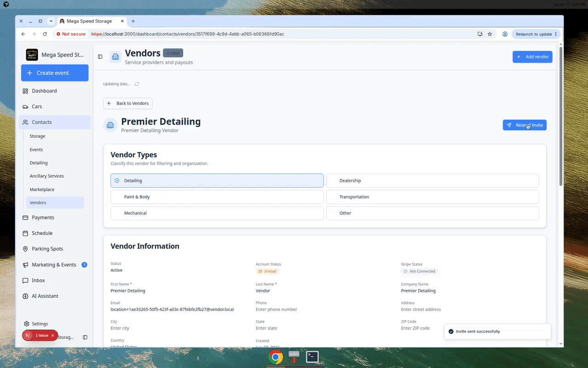This screenshot has height=368, width=588.
Task: Open the Chrome profile icon
Action: tap(505, 34)
